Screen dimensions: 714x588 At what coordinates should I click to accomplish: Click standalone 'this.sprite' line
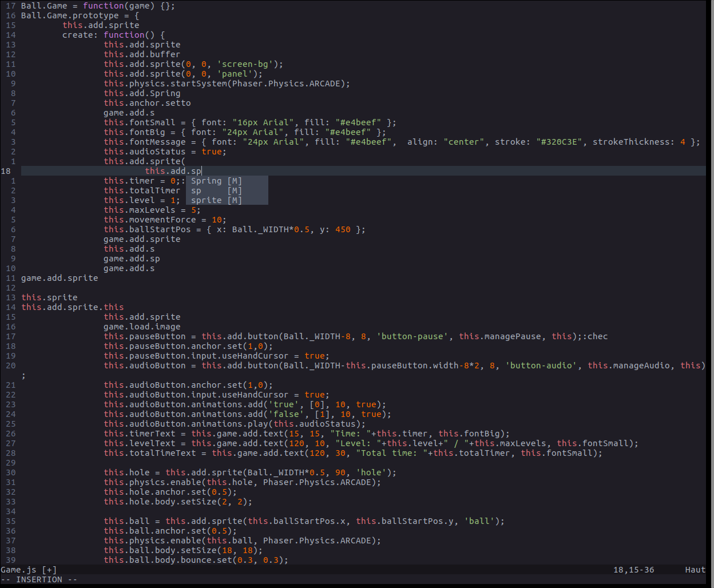pyautogui.click(x=49, y=297)
